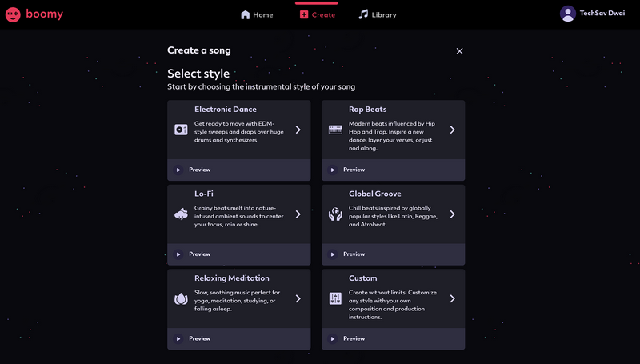Image resolution: width=640 pixels, height=364 pixels.
Task: Go to the Home tab
Action: [x=257, y=14]
